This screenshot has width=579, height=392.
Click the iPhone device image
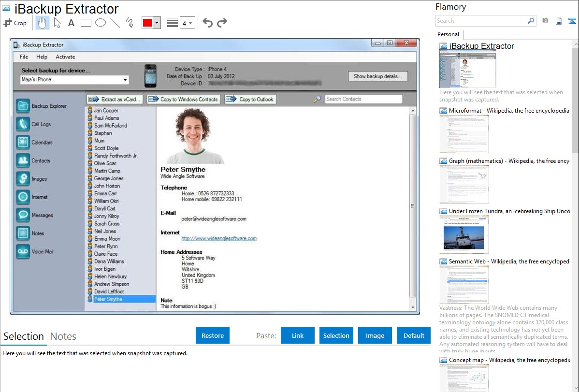150,76
